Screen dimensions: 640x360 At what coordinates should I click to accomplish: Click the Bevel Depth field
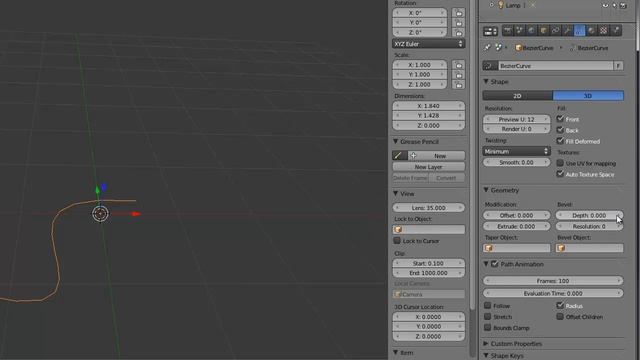(589, 215)
